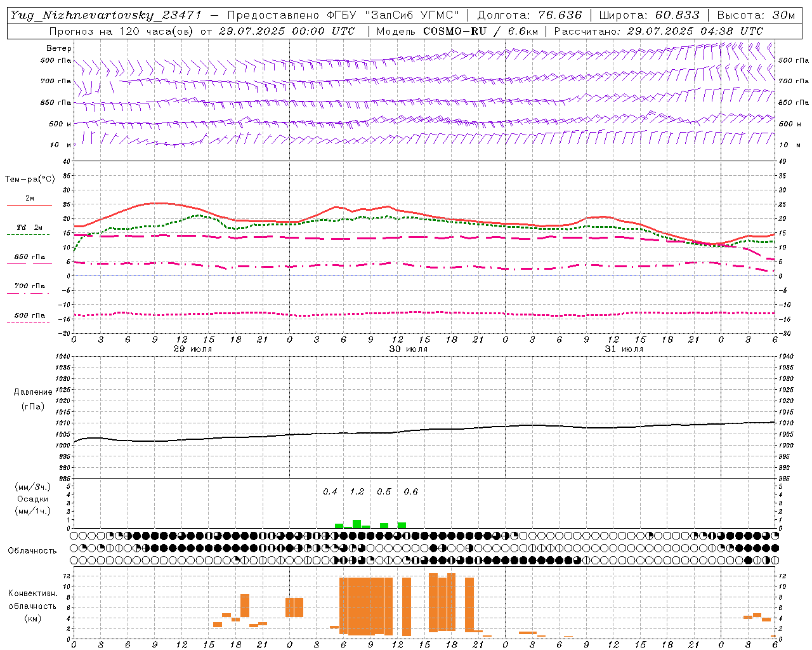Click the 1.2 precipitation amount value

357,491
